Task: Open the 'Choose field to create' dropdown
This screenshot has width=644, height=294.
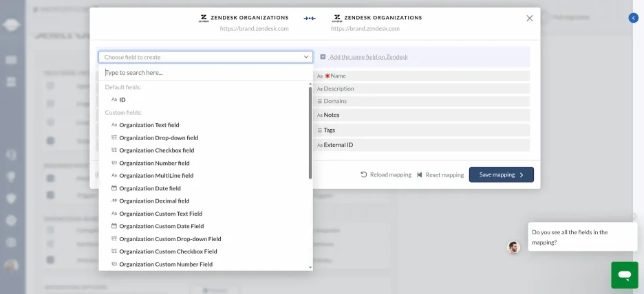Action: [x=205, y=57]
